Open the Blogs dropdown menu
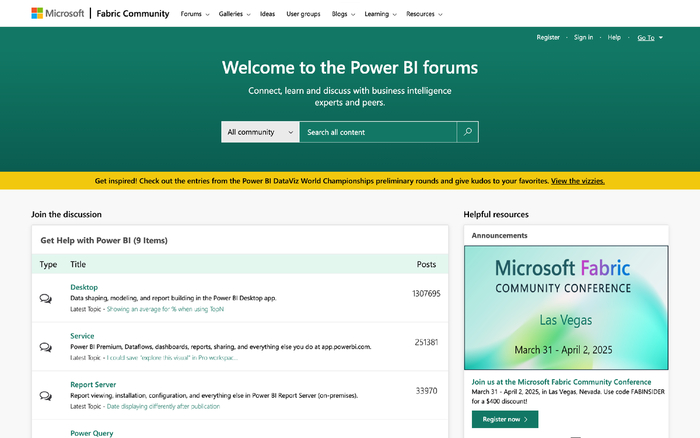 pyautogui.click(x=343, y=14)
